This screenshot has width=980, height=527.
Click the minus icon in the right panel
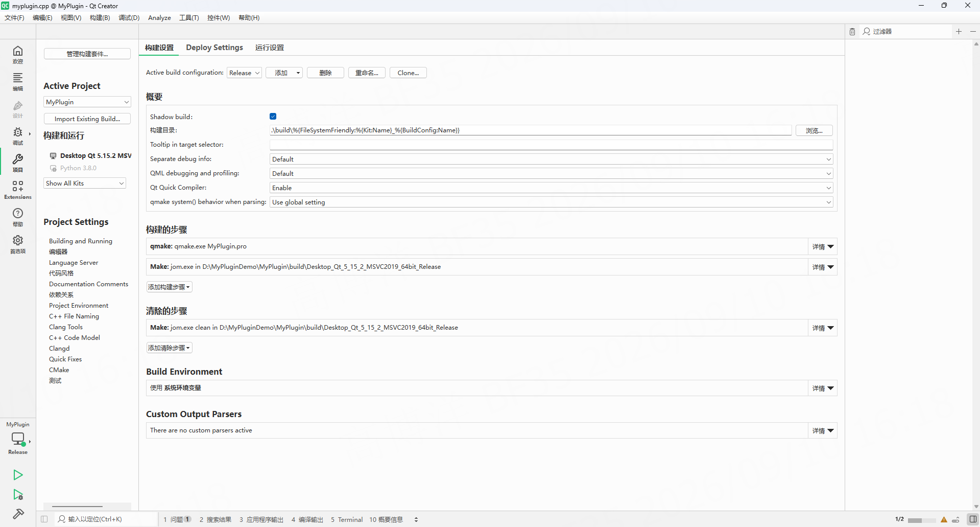coord(973,32)
